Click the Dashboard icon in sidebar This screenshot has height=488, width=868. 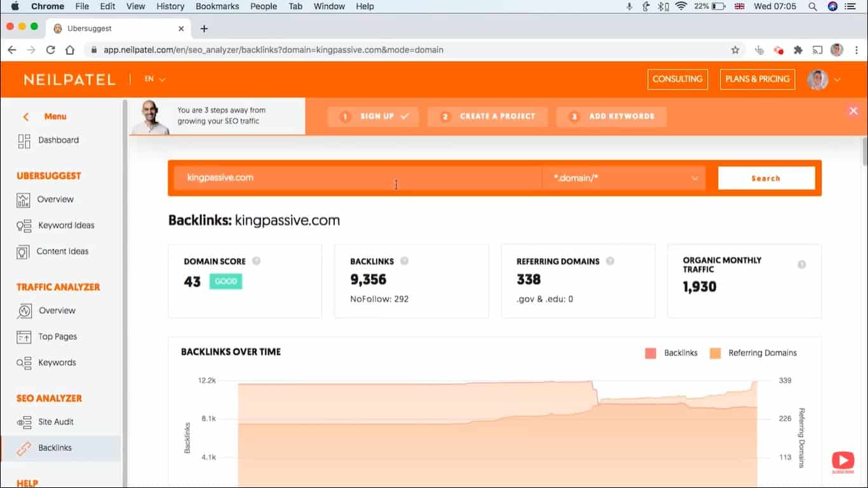[x=24, y=141]
